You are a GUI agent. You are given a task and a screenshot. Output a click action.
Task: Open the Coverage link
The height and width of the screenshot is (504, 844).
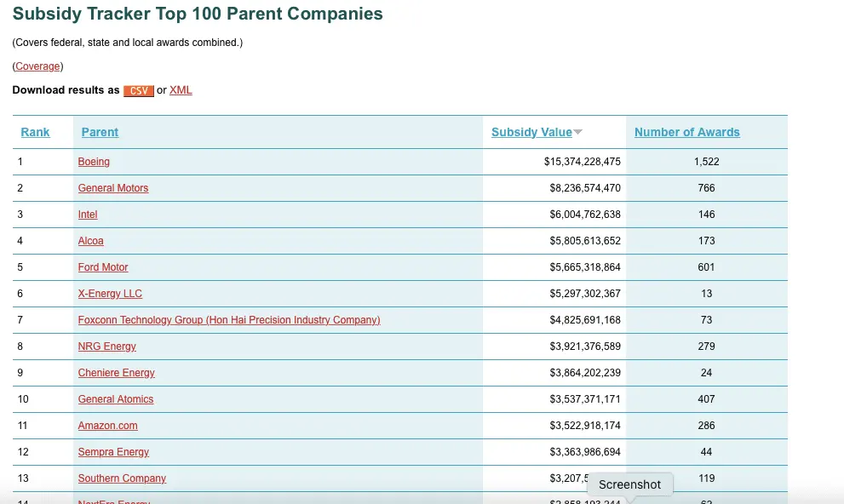coord(38,66)
